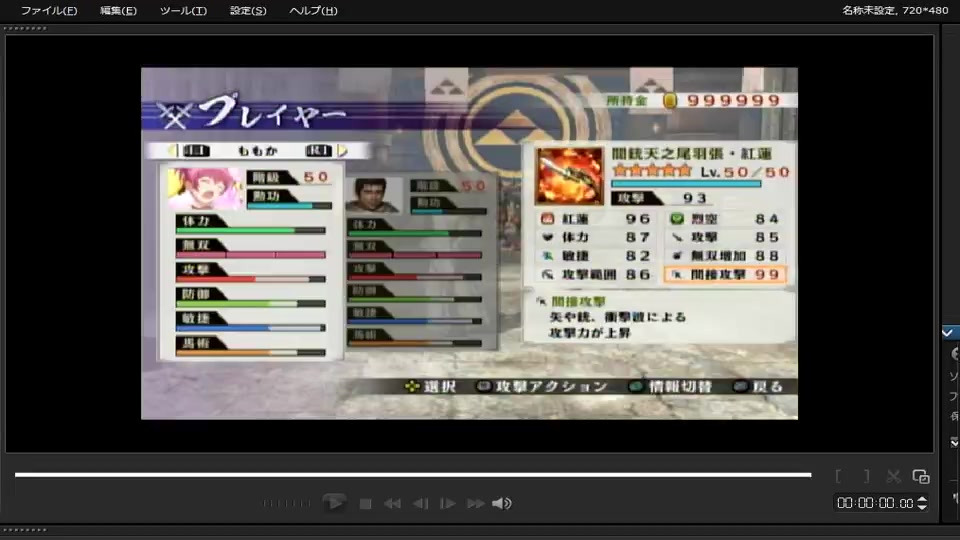Start playback with the Play button

(334, 503)
